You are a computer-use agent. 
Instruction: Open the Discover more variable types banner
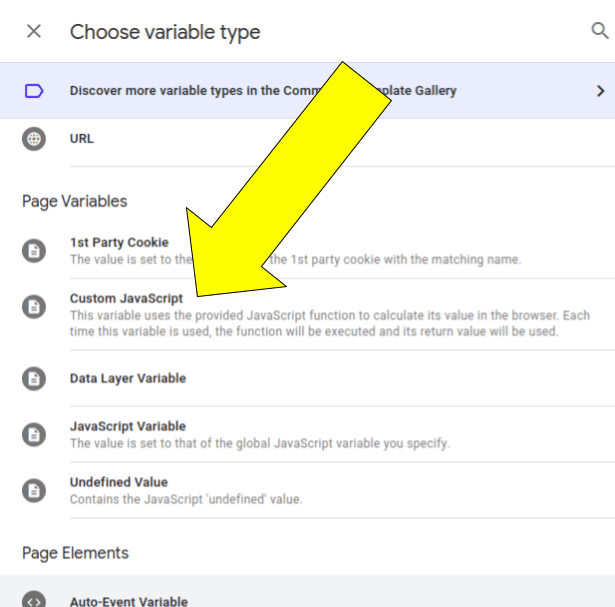[x=263, y=91]
